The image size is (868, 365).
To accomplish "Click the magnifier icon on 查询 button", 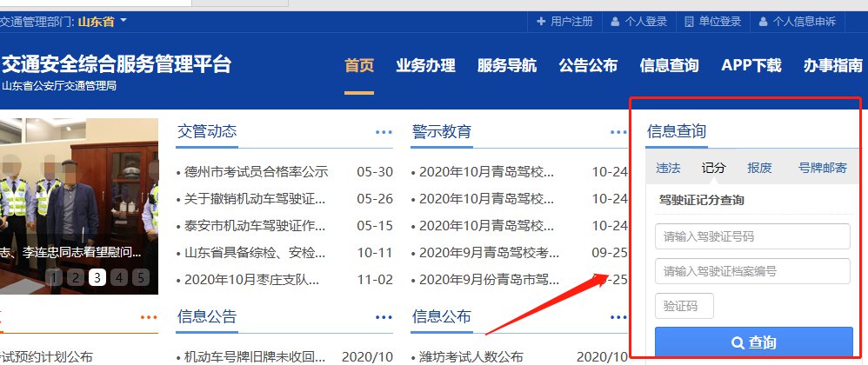I will [x=738, y=342].
